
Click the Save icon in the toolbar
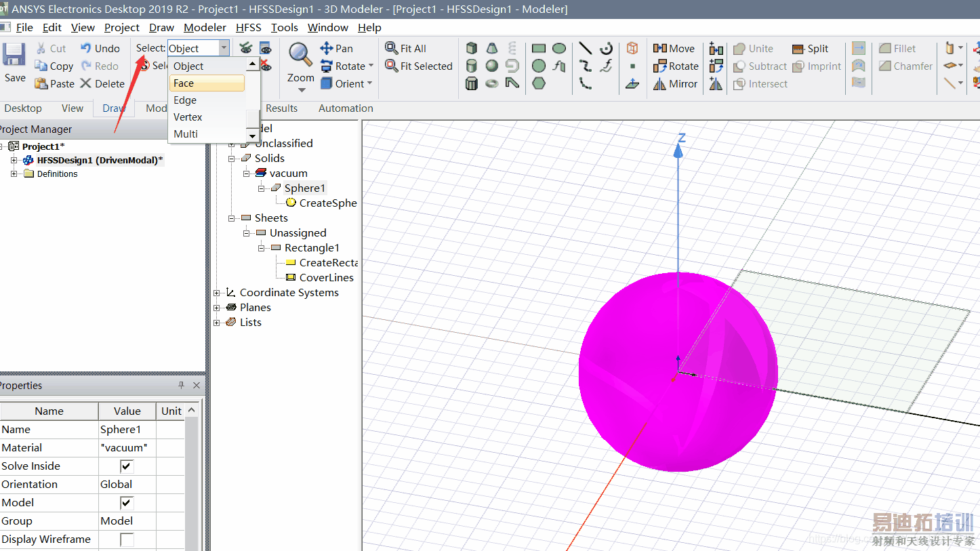point(14,56)
